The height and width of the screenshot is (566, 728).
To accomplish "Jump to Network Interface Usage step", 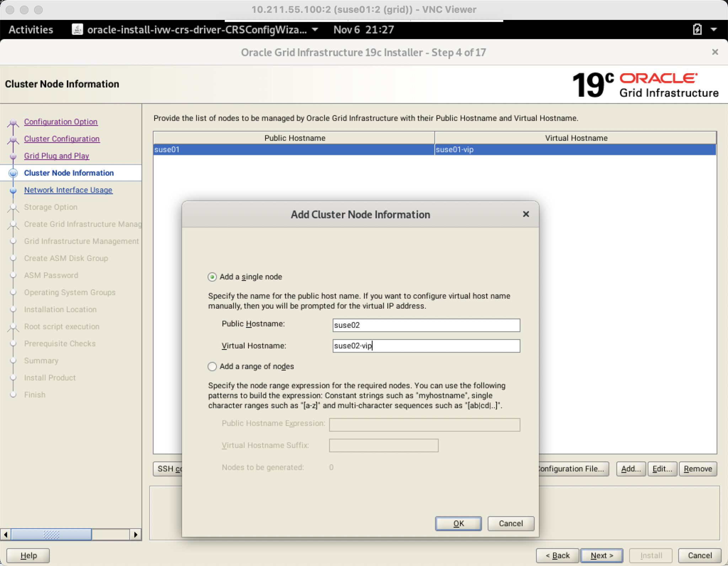I will click(68, 190).
